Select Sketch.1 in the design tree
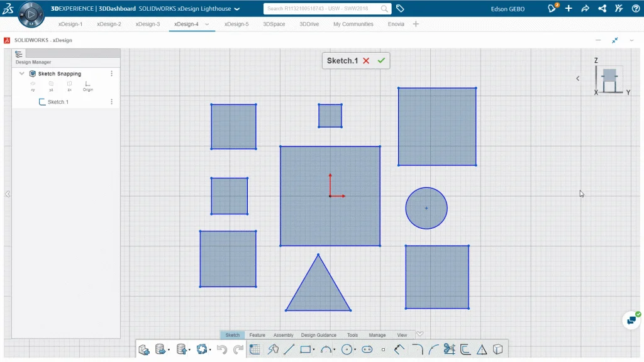This screenshot has width=644, height=362. click(58, 102)
